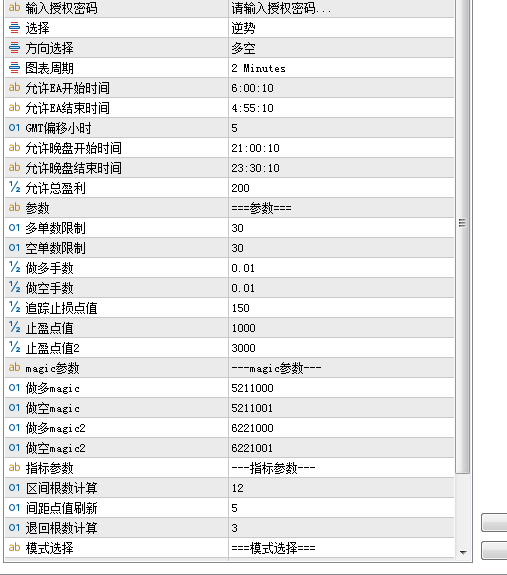This screenshot has width=507, height=575.
Task: Click the ½ icon beside 做空手数
Action: [x=14, y=288]
